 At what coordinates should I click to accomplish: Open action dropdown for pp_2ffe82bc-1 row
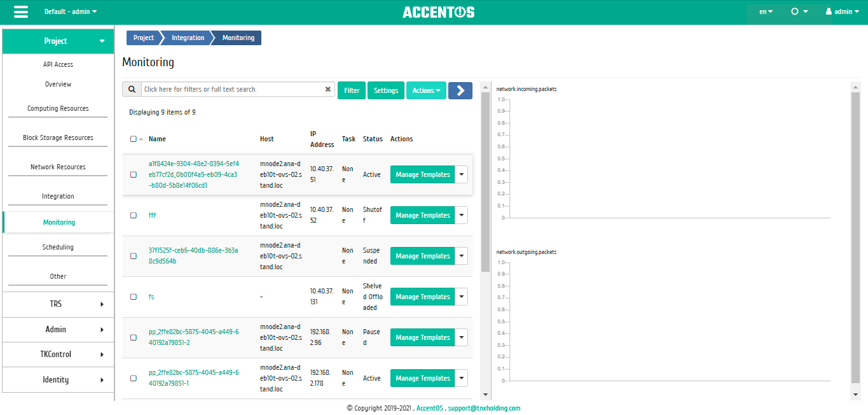(x=462, y=378)
